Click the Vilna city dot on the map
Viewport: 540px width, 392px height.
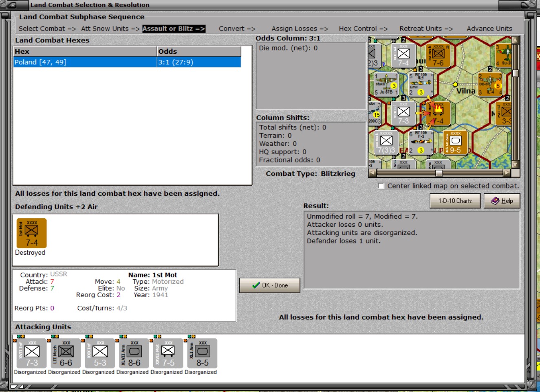click(x=455, y=85)
